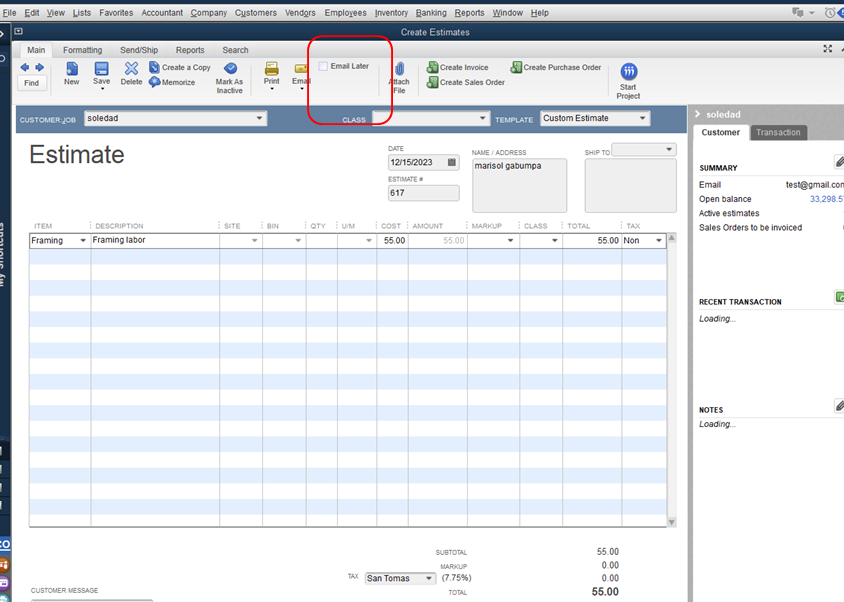Open the File menu
The image size is (844, 602).
[10, 13]
